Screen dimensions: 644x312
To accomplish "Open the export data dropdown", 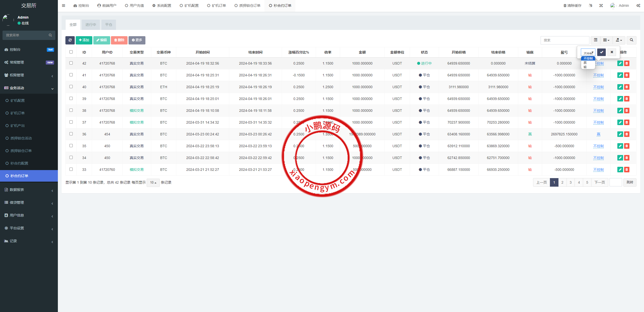I will pos(619,40).
